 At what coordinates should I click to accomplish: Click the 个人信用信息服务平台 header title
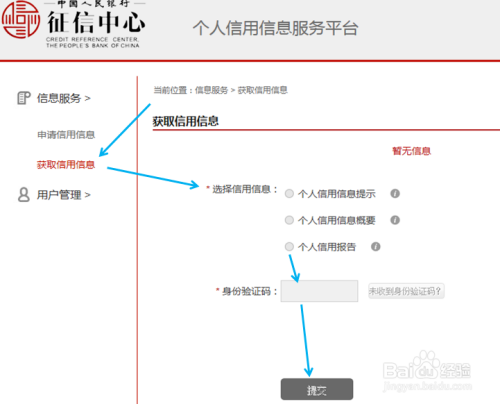pyautogui.click(x=275, y=28)
